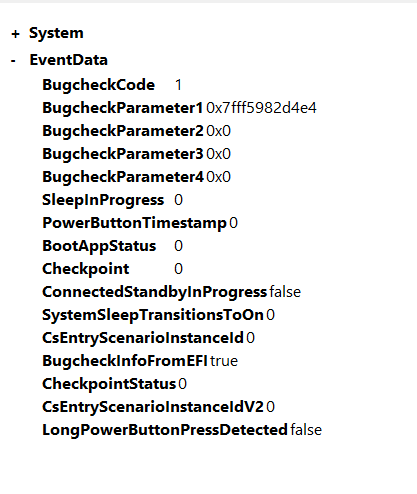Select the CheckpointStatus entry
This screenshot has width=417, height=494.
click(114, 384)
